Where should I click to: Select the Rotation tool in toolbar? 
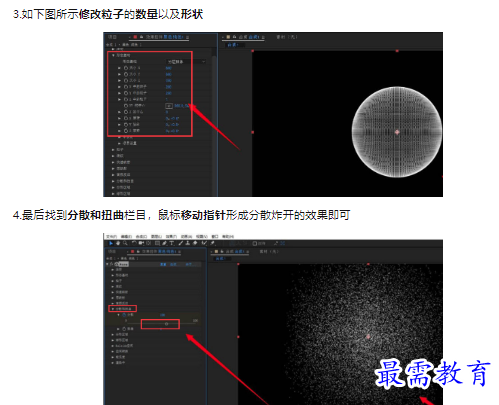(134, 243)
